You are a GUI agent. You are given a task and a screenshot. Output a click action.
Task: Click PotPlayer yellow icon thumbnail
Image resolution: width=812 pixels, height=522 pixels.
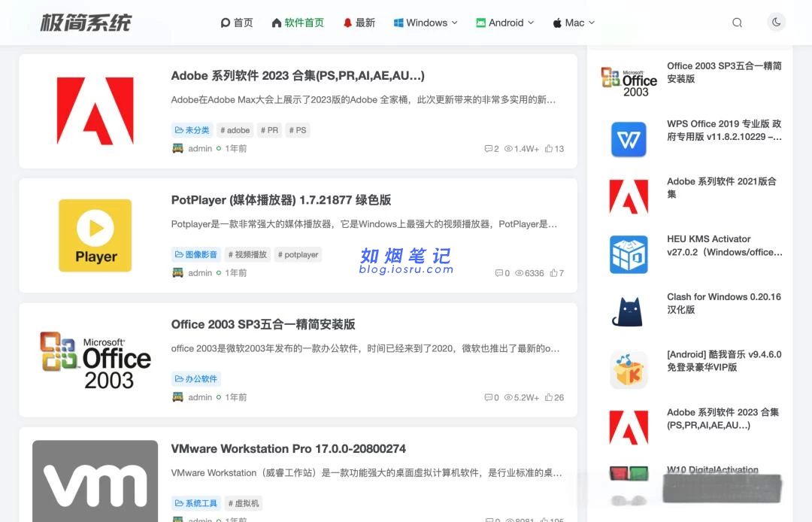(95, 235)
